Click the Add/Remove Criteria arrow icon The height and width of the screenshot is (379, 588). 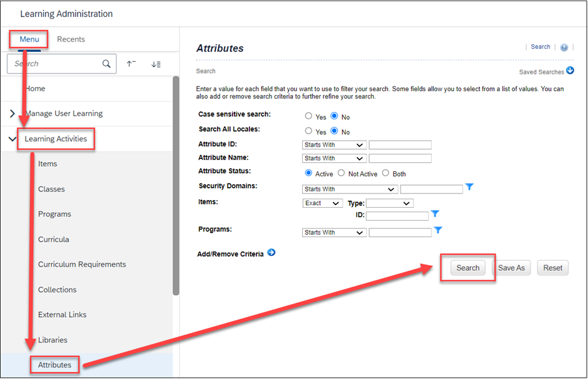coord(271,254)
